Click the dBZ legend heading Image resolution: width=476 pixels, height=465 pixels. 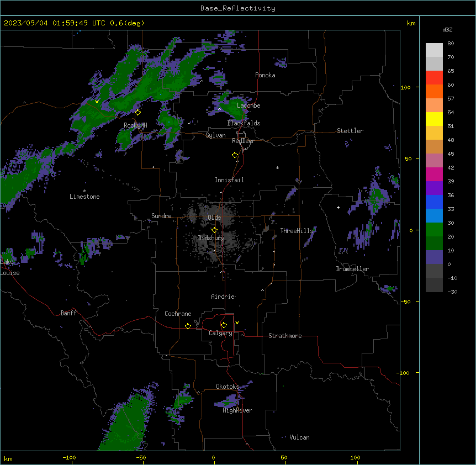[x=447, y=29]
